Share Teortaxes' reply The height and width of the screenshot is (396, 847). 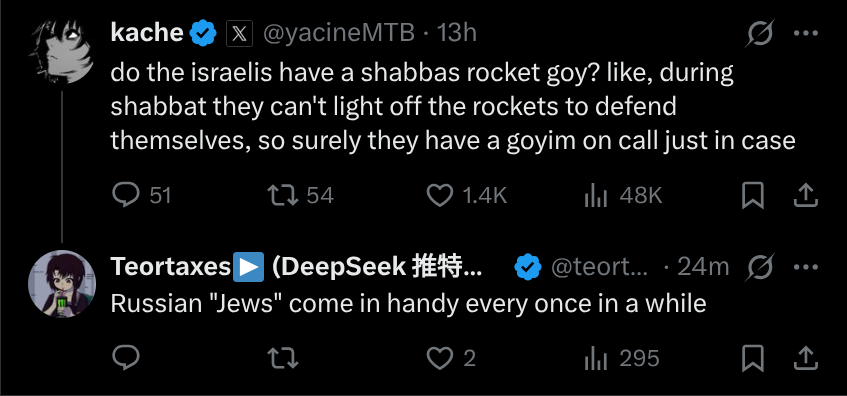pos(805,358)
